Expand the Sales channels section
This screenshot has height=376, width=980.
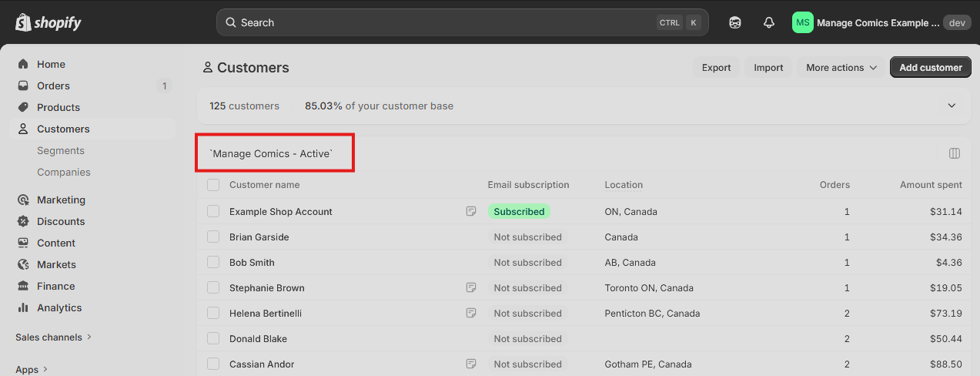[54, 337]
